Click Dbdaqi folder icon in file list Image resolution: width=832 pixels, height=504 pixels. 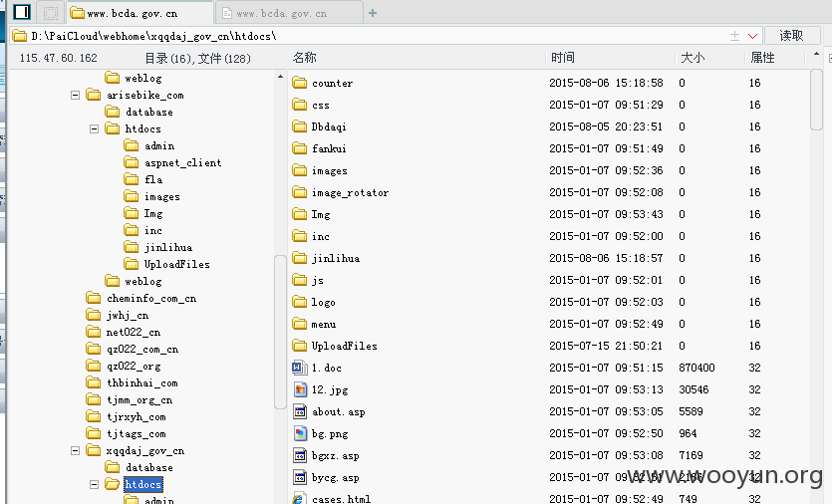click(300, 126)
